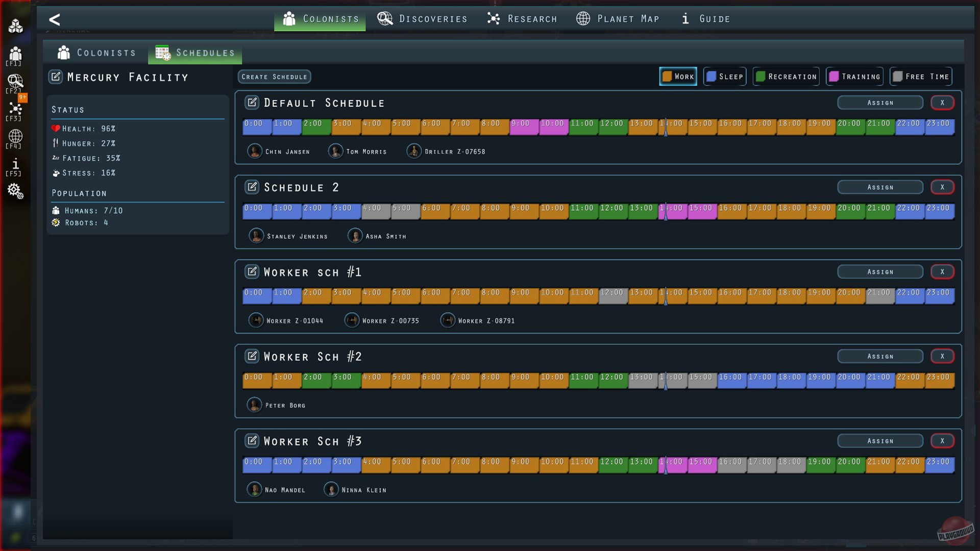
Task: Click the rename icon beside Mercury Facility
Action: click(56, 77)
